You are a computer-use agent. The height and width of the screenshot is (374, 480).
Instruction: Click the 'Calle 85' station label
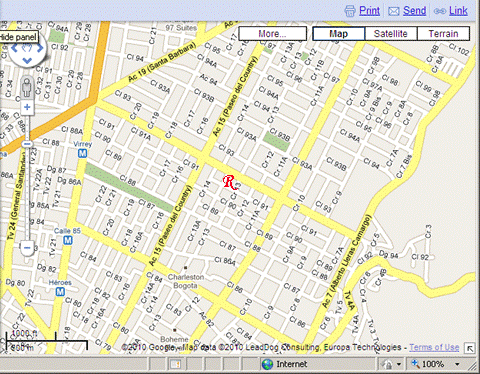click(x=67, y=231)
